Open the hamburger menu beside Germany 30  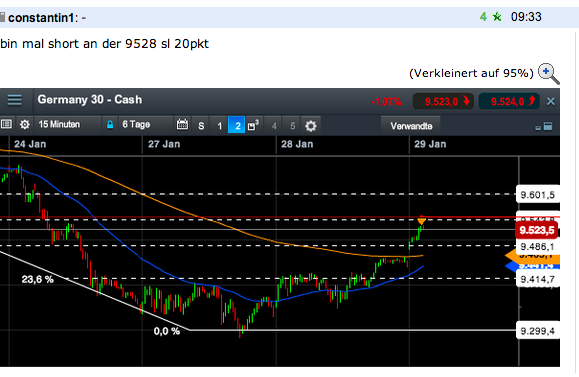15,100
